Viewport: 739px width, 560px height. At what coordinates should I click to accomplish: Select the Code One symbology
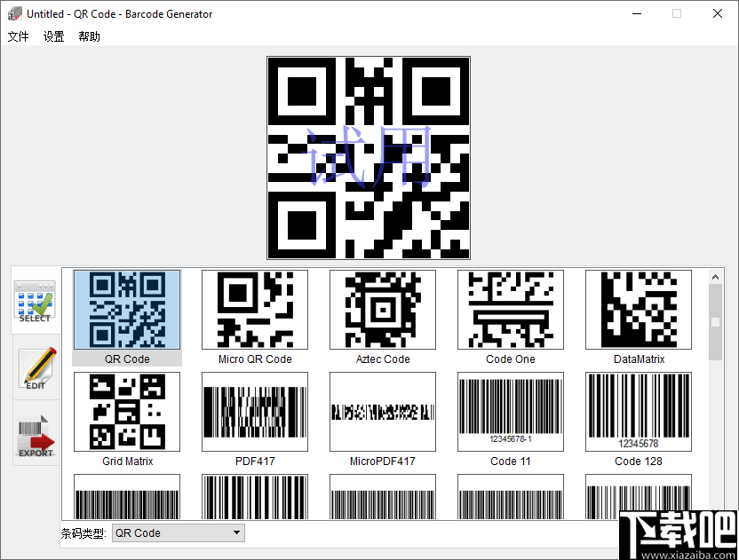click(x=510, y=310)
